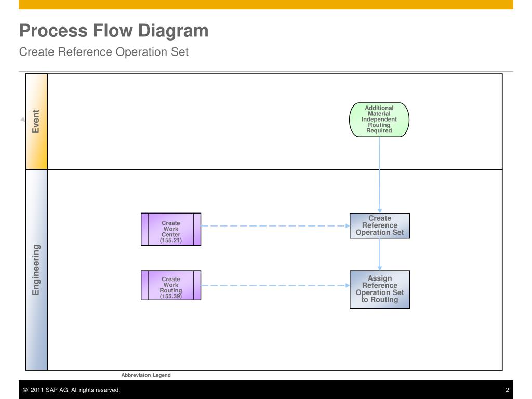The height and width of the screenshot is (399, 532).
Task: Click the page number 2 in footer
Action: click(x=507, y=390)
